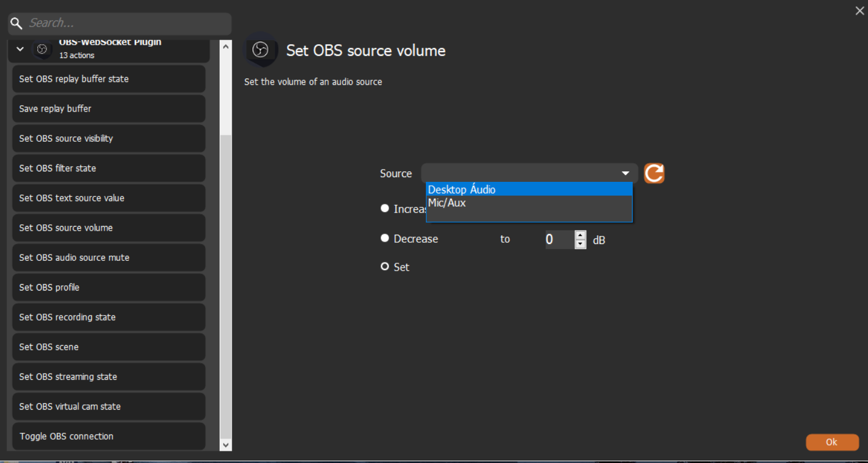Click the OBS logo next to the title
868x463 pixels.
click(261, 51)
